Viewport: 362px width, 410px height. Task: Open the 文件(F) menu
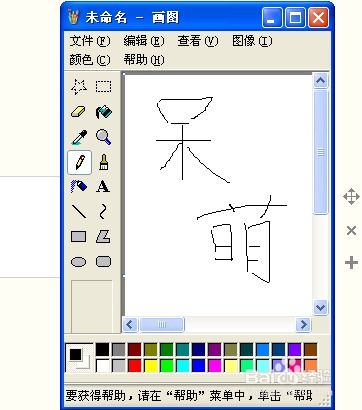coord(90,41)
